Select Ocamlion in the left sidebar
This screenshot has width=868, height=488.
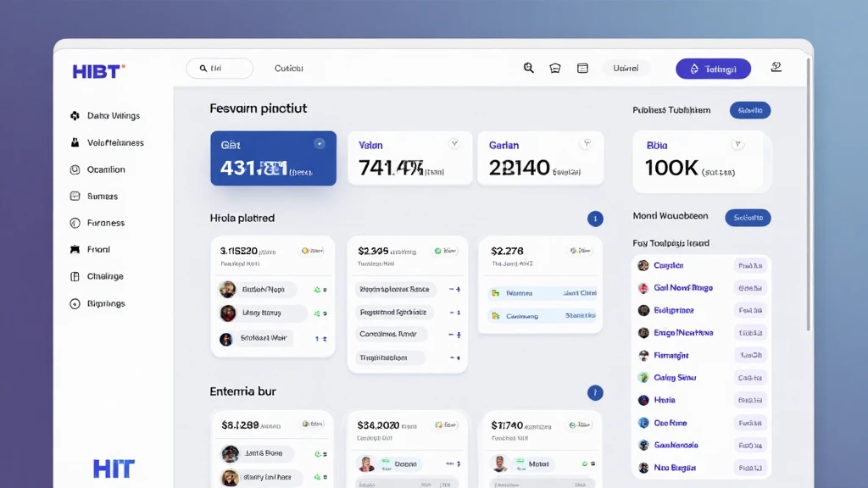(106, 169)
